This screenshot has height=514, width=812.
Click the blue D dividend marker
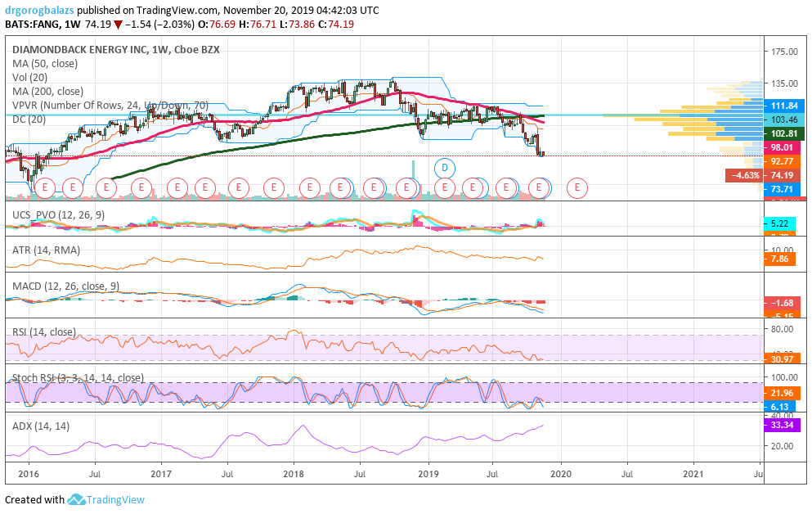(444, 168)
